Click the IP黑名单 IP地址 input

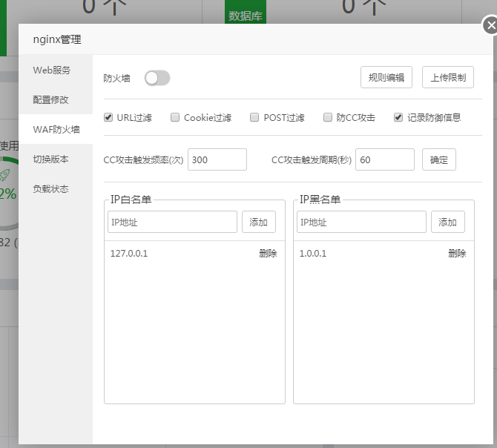(x=361, y=222)
